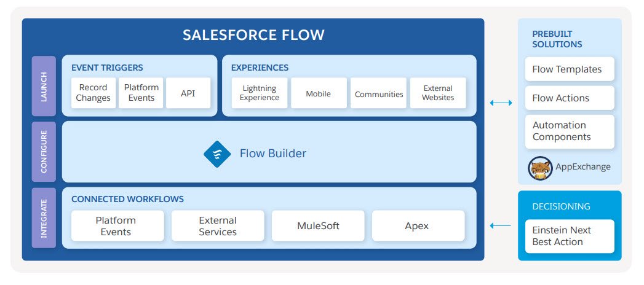Image resolution: width=644 pixels, height=285 pixels.
Task: Choose the Mobile experience box
Action: point(319,93)
